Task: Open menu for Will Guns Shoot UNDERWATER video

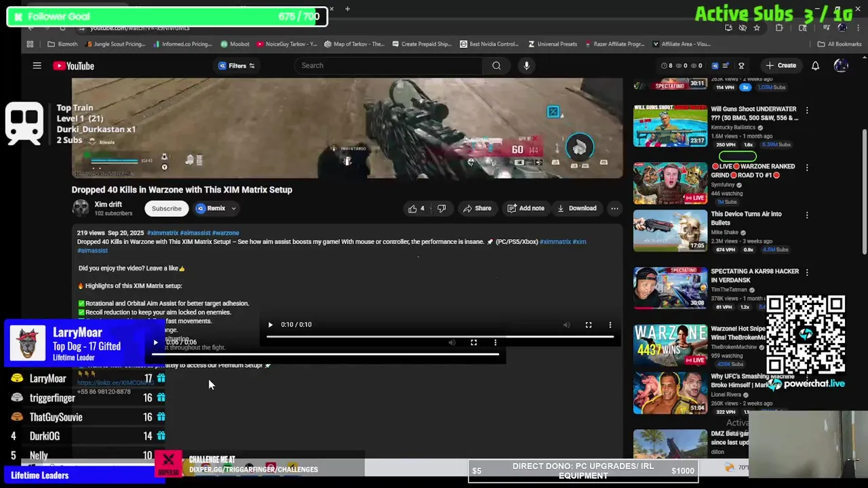Action: 807,110
